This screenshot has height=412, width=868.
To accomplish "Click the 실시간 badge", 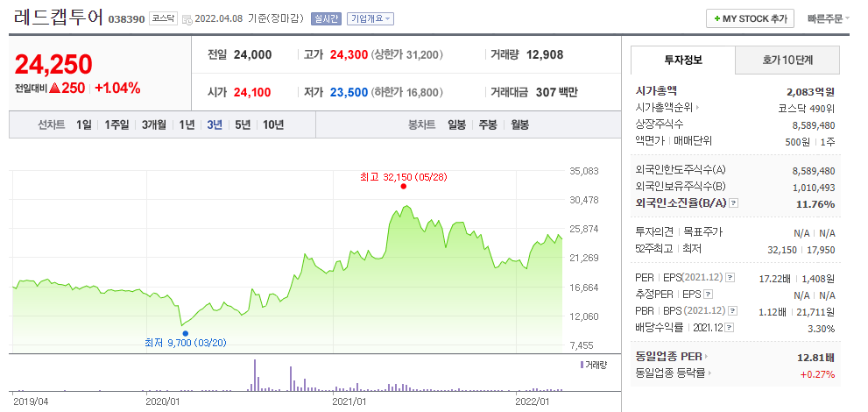I will pyautogui.click(x=326, y=18).
